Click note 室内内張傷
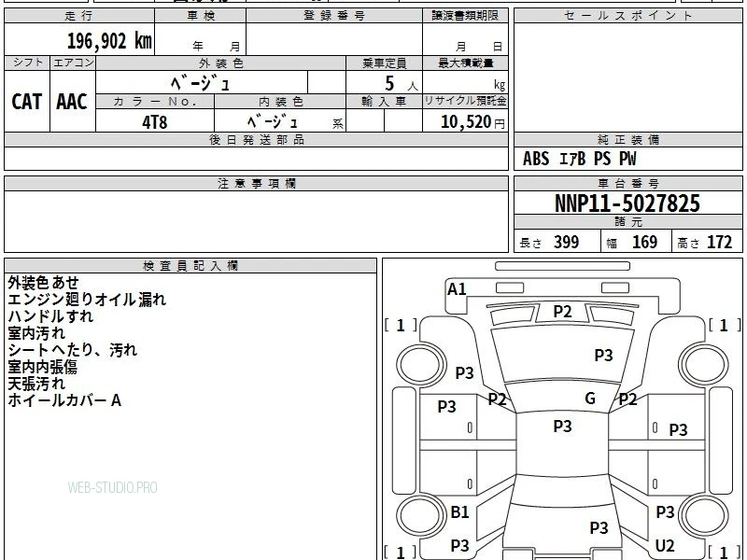Screen dimensions: 747x560 [x=42, y=366]
